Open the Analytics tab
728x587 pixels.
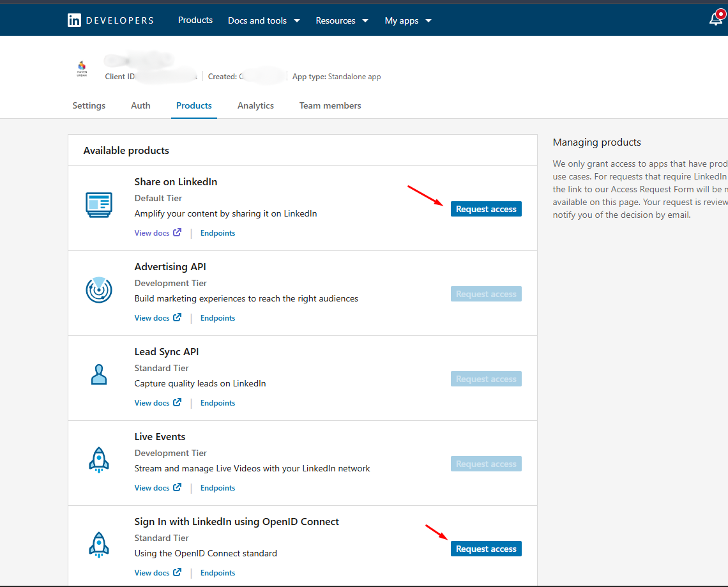[x=255, y=105]
